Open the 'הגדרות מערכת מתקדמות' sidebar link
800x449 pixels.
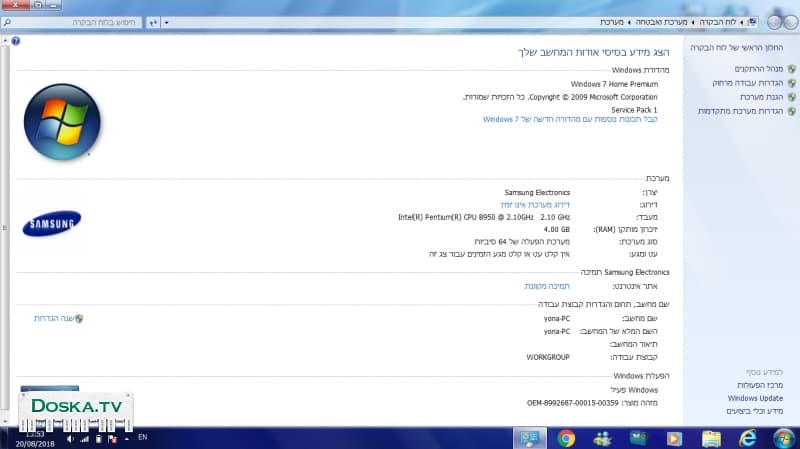(x=740, y=111)
